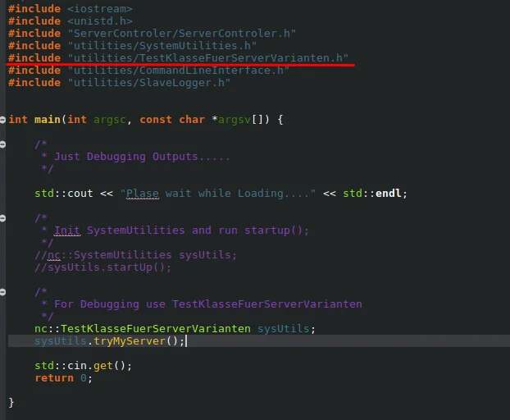
Task: Collapse the 'Init SystemUtilities' comment fold
Action: pyautogui.click(x=2, y=218)
